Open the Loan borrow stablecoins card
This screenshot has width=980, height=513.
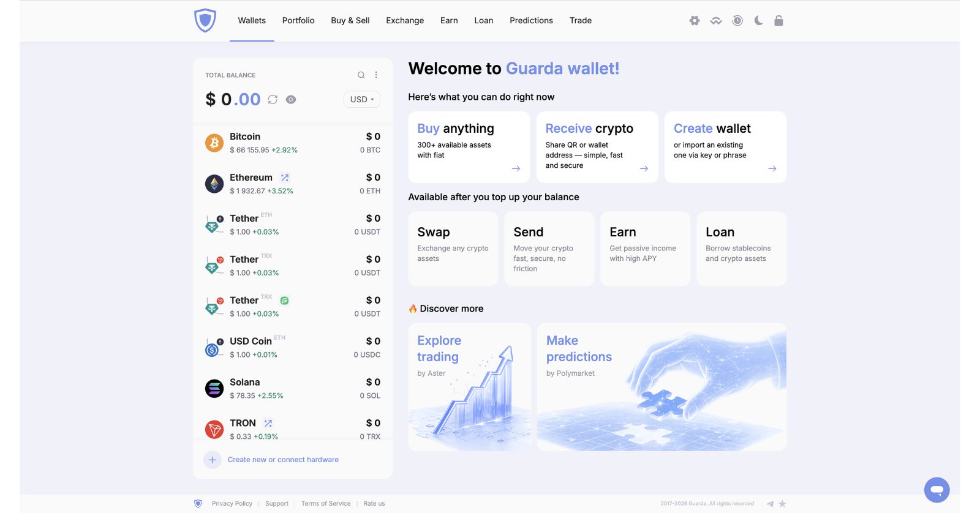742,249
